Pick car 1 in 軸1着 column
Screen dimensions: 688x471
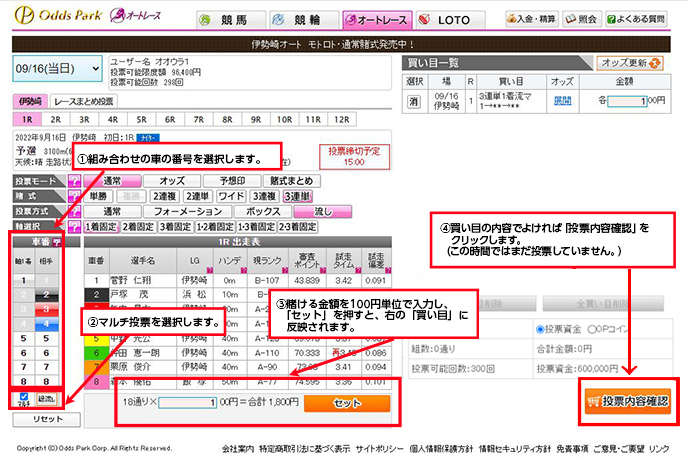coord(24,280)
